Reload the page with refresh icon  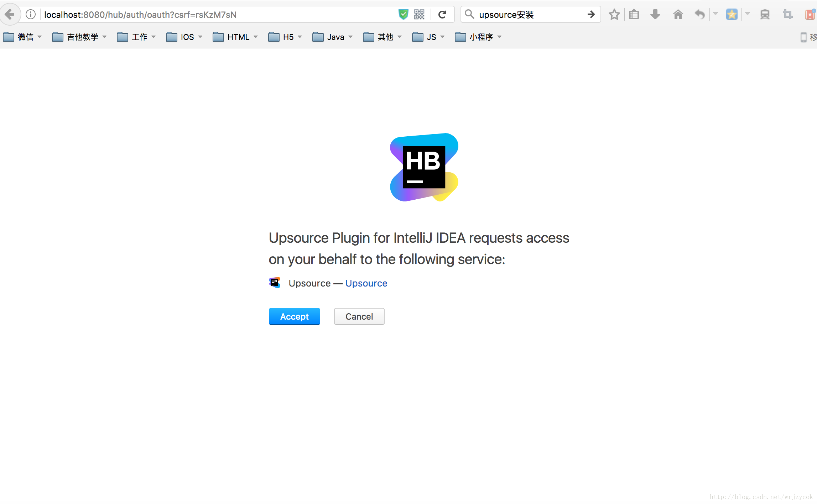pos(442,15)
